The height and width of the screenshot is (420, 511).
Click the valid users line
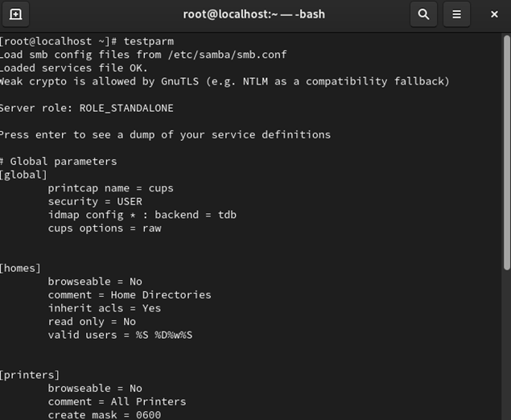pos(120,335)
